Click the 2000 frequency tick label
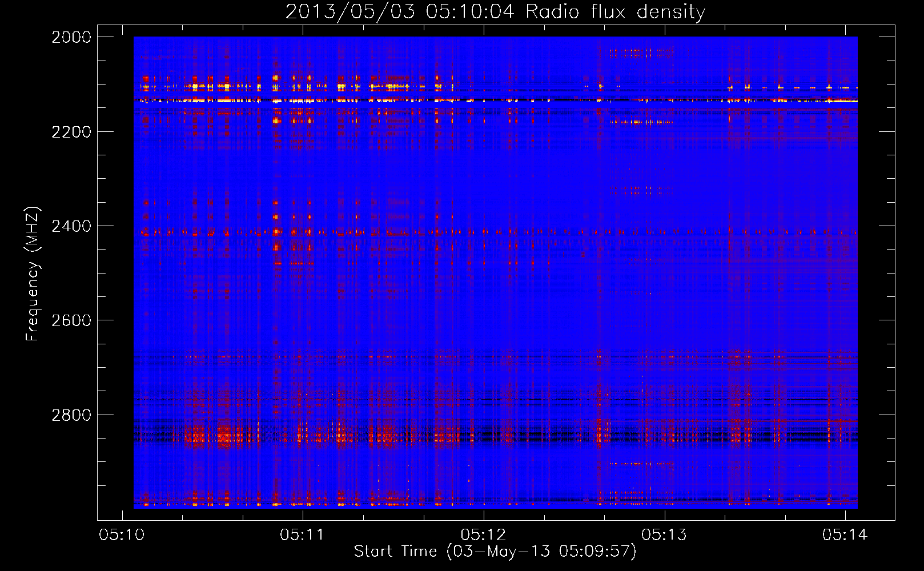Viewport: 924px width, 571px height. 71,37
